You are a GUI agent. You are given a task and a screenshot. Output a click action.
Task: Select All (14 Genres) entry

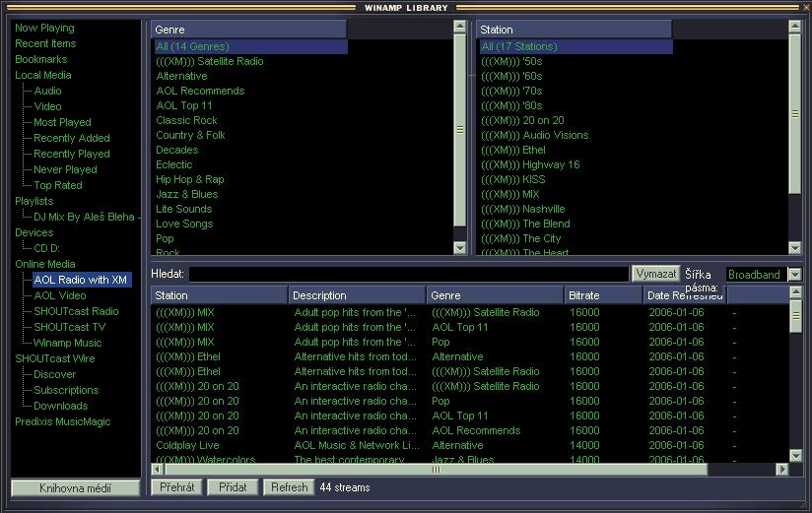[x=251, y=46]
